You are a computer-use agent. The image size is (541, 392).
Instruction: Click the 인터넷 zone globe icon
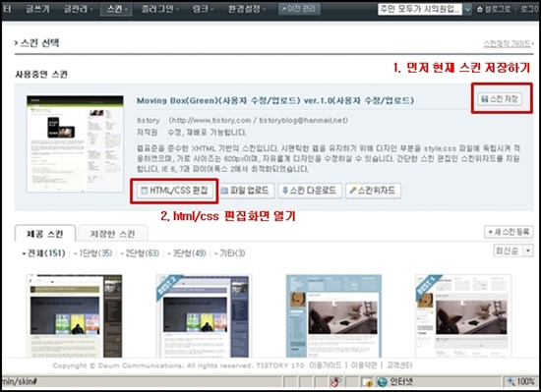click(x=382, y=381)
